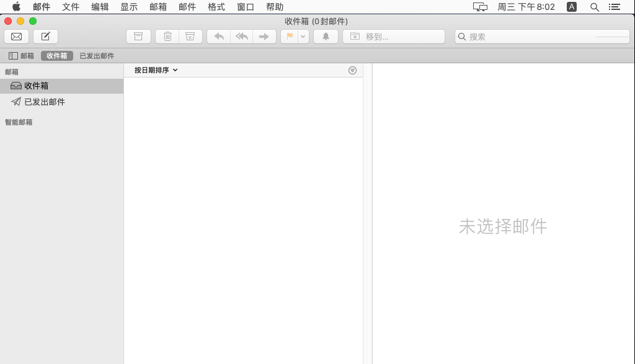Image resolution: width=635 pixels, height=364 pixels.
Task: Click the Archive box toolbar icon
Action: pos(138,37)
